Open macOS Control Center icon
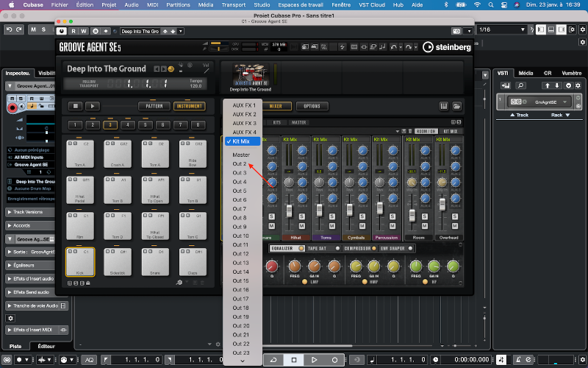Screen dimensions: 588x368 [504, 5]
